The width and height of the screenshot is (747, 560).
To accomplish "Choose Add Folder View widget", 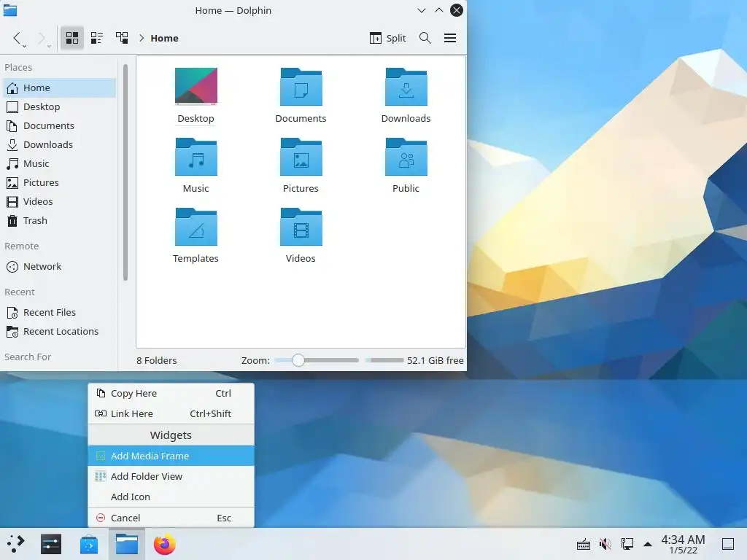I will pos(171,477).
